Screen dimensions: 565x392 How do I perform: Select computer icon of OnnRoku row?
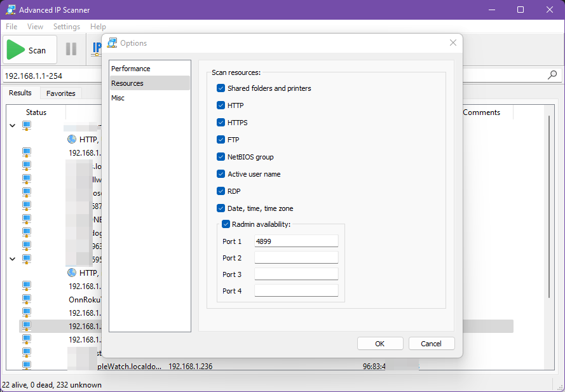pyautogui.click(x=26, y=299)
